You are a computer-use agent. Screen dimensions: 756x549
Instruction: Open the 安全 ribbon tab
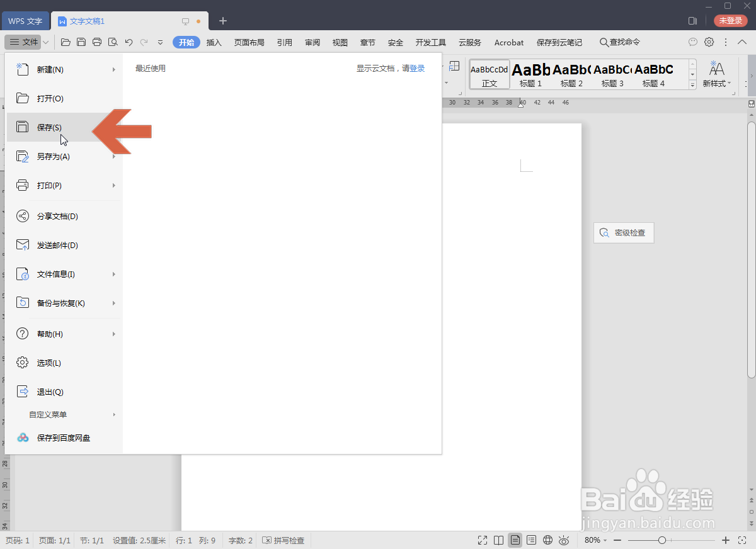pos(396,42)
